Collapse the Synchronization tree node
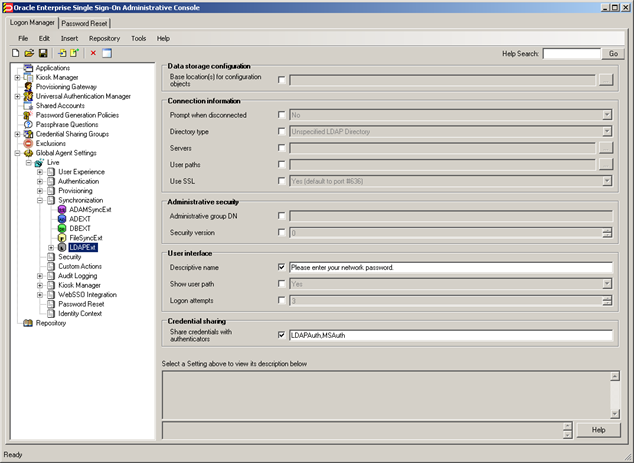Viewport: 634px width, 463px height. [x=40, y=200]
